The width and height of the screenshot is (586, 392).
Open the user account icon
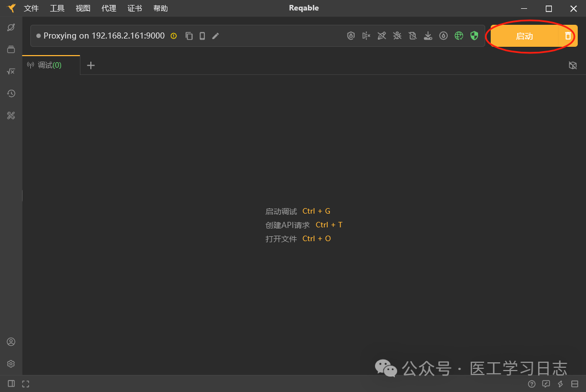(x=11, y=341)
